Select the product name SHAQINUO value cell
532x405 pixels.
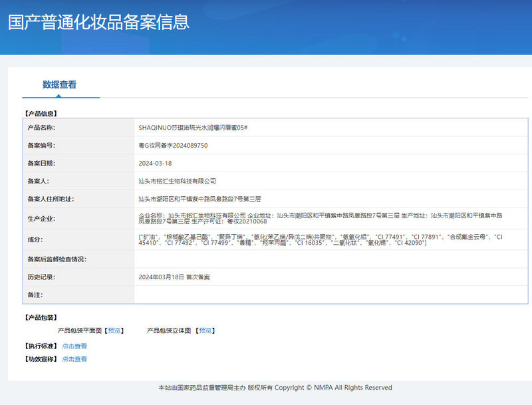point(194,127)
